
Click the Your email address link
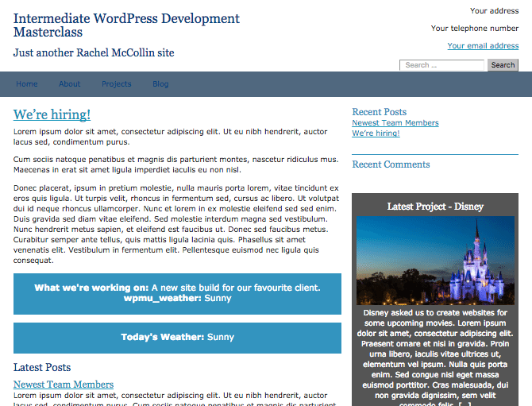pos(483,45)
